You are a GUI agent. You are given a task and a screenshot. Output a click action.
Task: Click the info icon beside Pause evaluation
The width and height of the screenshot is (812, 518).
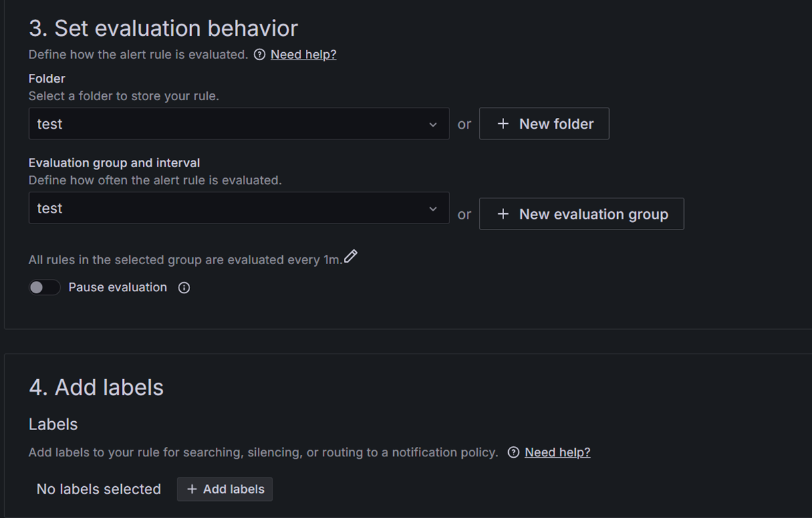point(183,288)
